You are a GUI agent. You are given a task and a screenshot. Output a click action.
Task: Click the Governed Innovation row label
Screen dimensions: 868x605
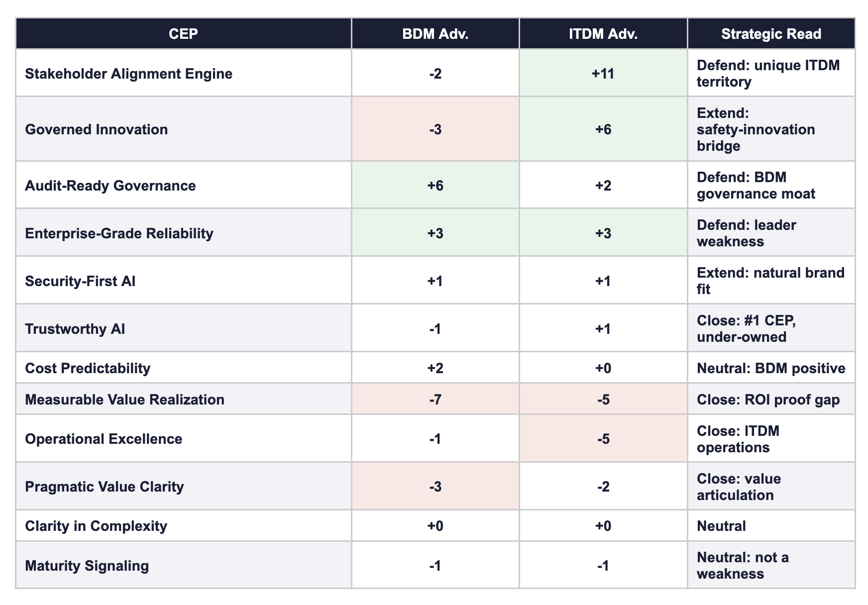(97, 129)
